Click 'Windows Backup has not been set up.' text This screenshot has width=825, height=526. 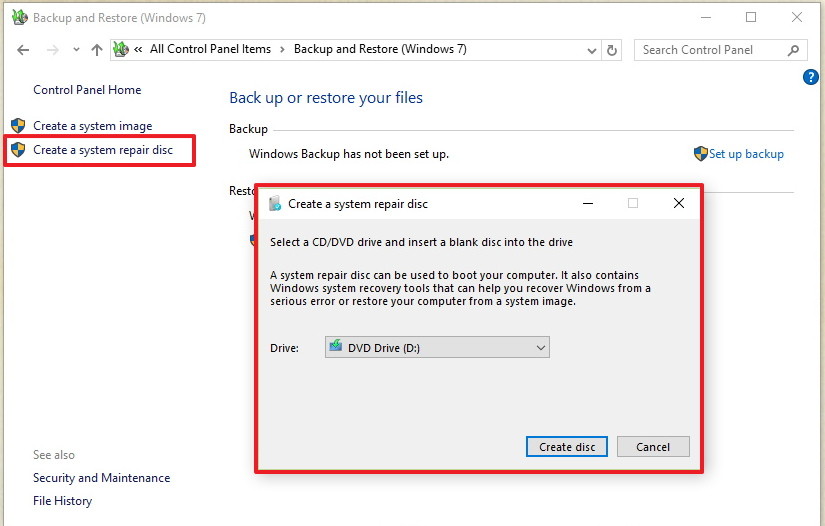click(x=349, y=154)
